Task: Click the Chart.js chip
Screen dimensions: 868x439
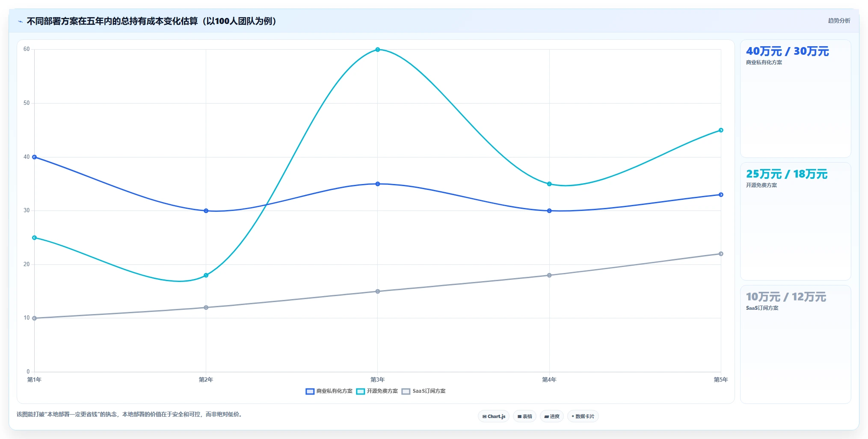Action: click(494, 416)
